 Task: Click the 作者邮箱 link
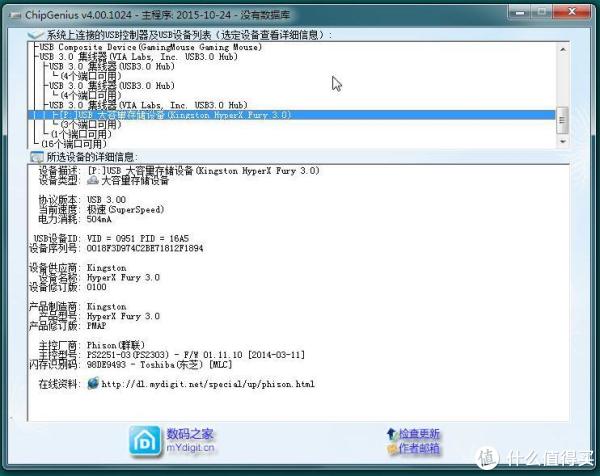click(x=419, y=448)
